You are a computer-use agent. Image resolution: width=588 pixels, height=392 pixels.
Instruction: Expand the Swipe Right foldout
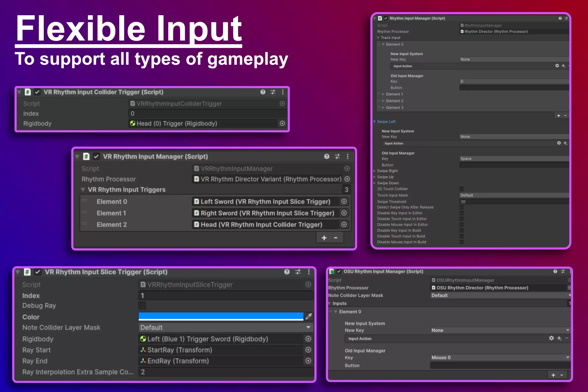pos(375,171)
